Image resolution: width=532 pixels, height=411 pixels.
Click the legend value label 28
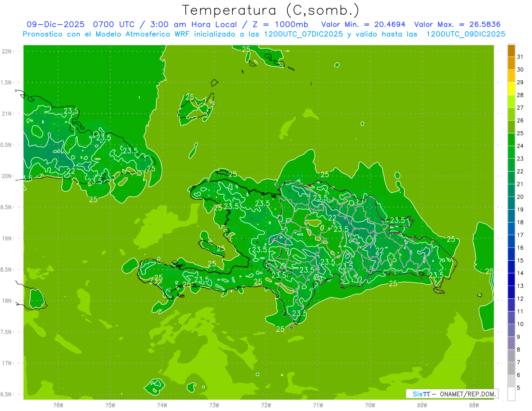520,95
